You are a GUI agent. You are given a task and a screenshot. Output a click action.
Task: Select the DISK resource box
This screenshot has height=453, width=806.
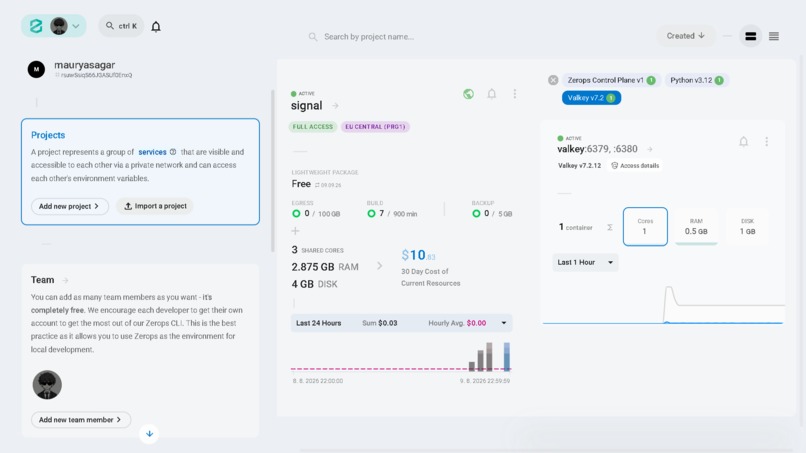coord(747,226)
